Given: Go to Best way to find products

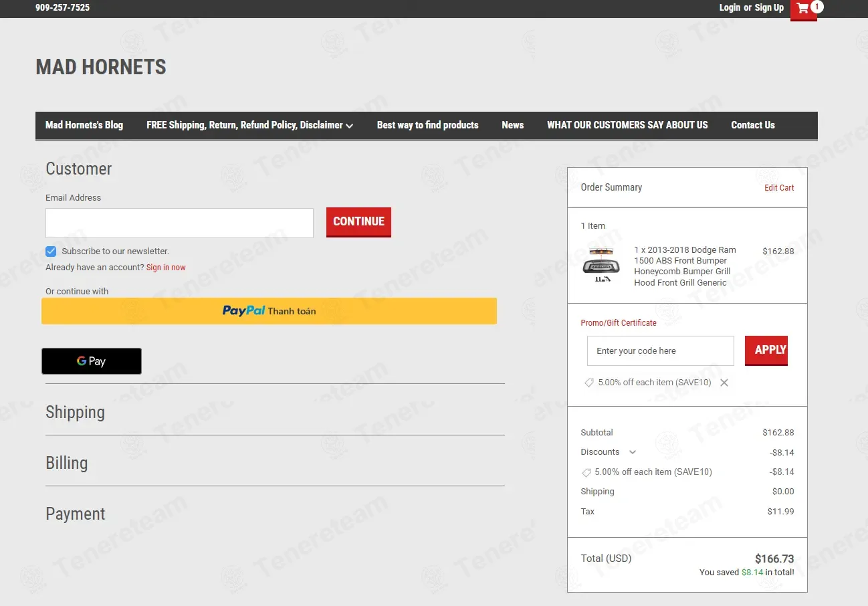Looking at the screenshot, I should coord(428,125).
